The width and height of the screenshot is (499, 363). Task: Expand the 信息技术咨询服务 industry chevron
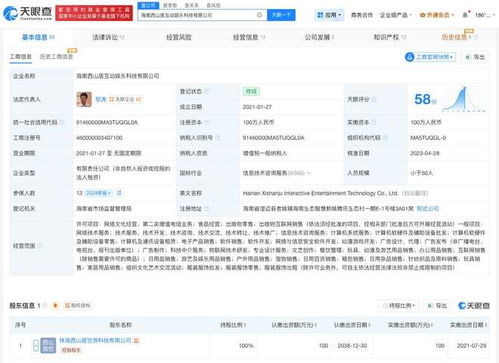tap(309, 173)
